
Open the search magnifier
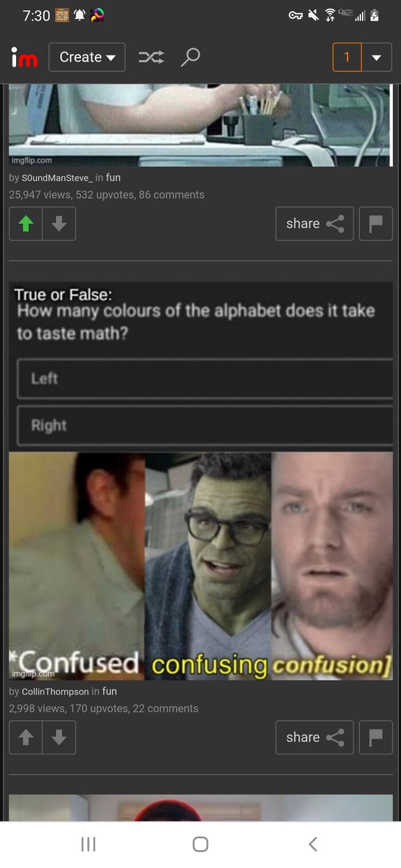[190, 57]
